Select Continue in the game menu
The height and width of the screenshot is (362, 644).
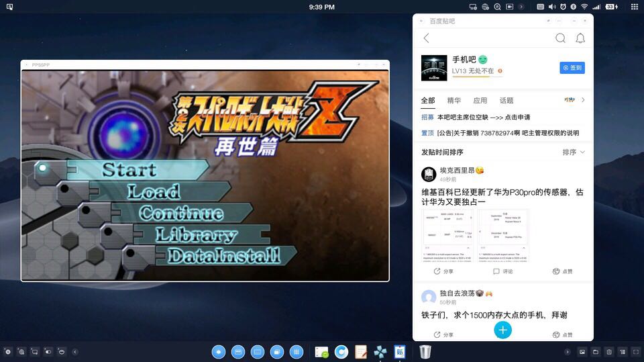point(181,213)
